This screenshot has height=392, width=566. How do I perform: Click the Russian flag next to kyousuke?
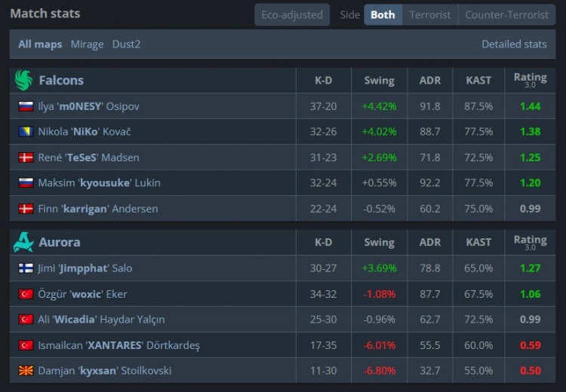(26, 183)
